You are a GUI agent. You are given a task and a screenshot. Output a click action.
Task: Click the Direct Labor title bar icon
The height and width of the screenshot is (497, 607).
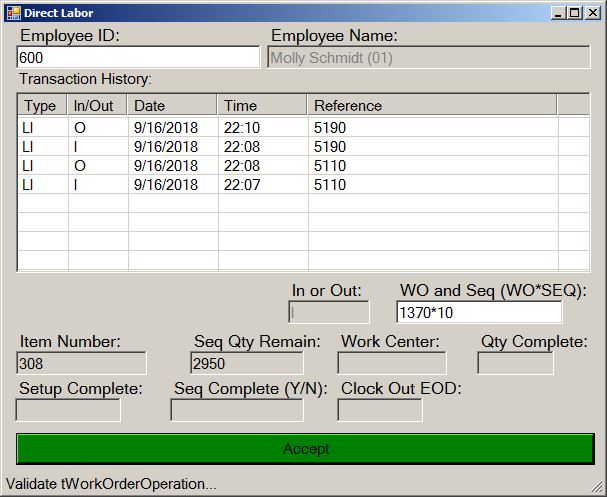14,12
